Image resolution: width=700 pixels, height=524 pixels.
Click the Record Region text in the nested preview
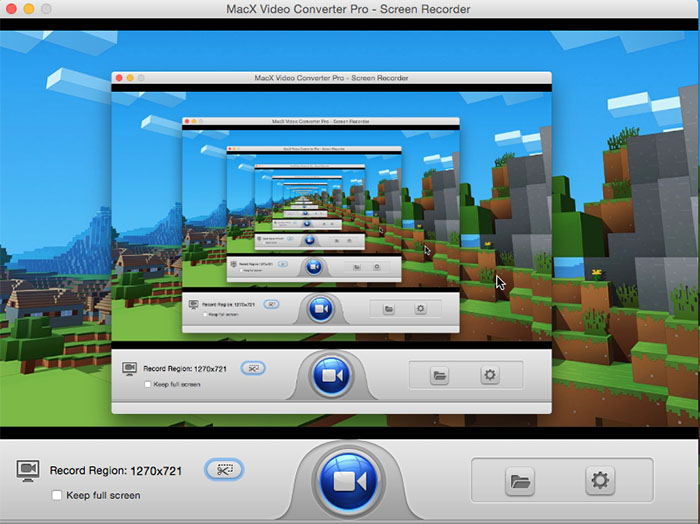tap(185, 369)
